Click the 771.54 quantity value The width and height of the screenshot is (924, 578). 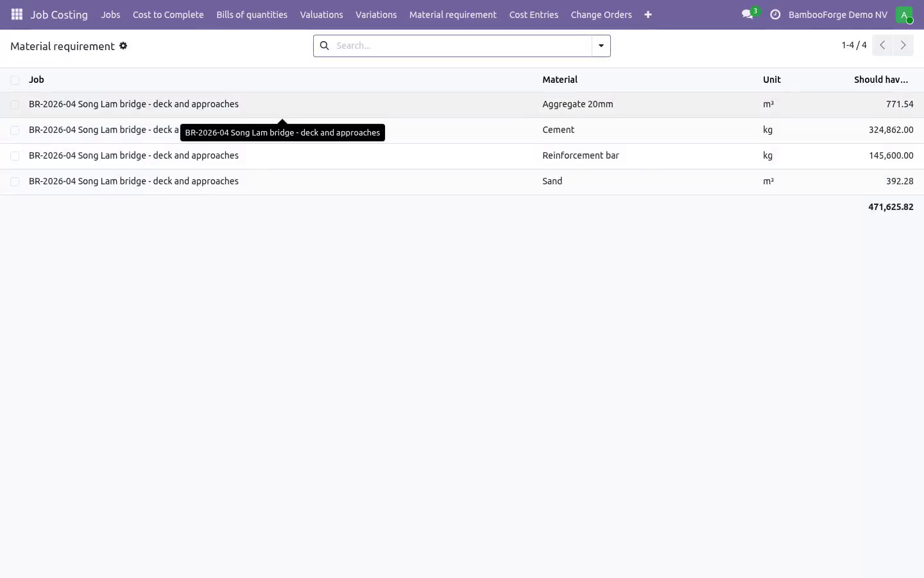(900, 104)
